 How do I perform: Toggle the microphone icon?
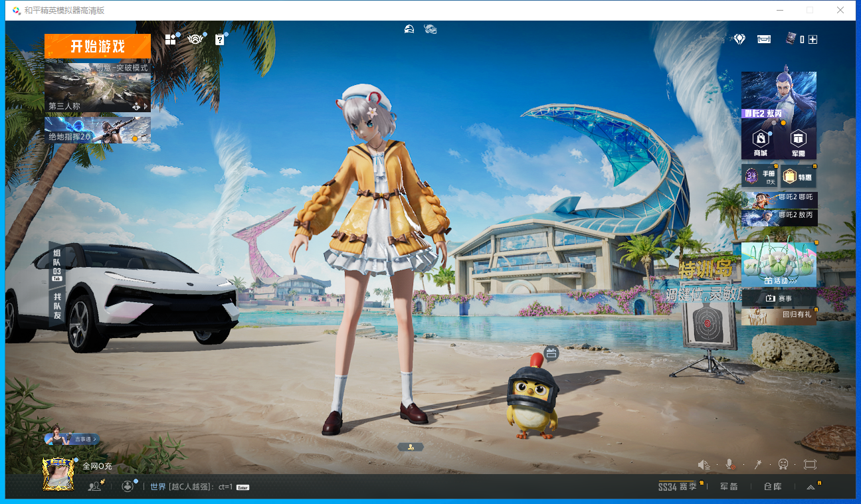(730, 465)
